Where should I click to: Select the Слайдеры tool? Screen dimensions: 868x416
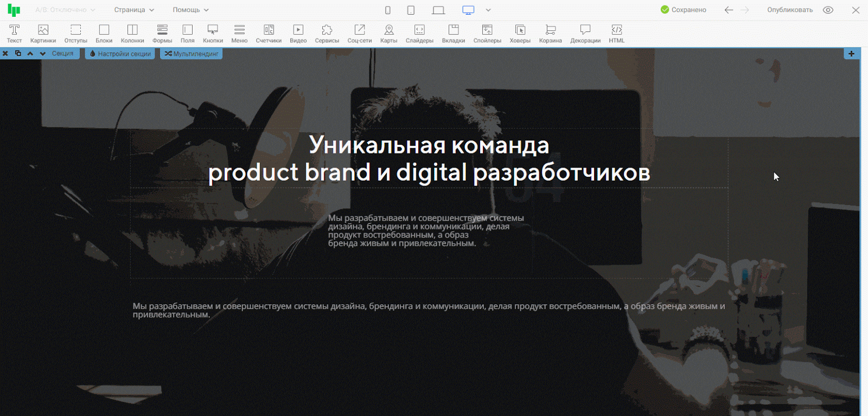(x=419, y=34)
